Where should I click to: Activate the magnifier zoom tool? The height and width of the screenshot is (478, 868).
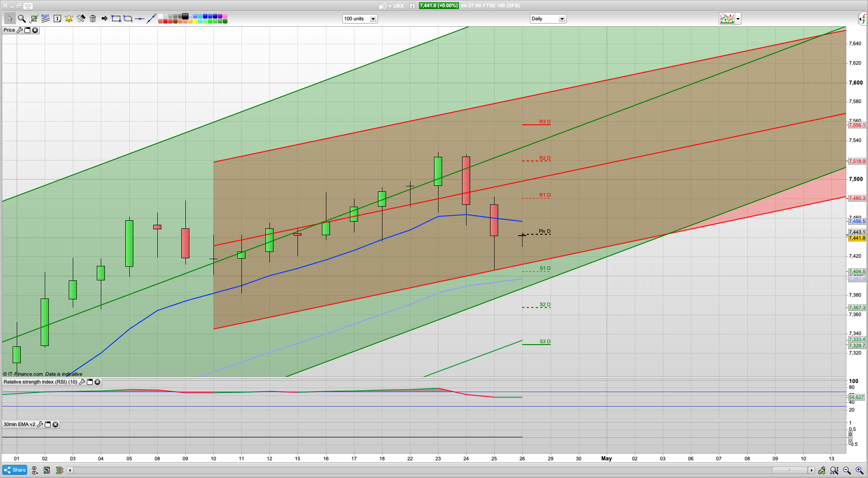[21, 19]
